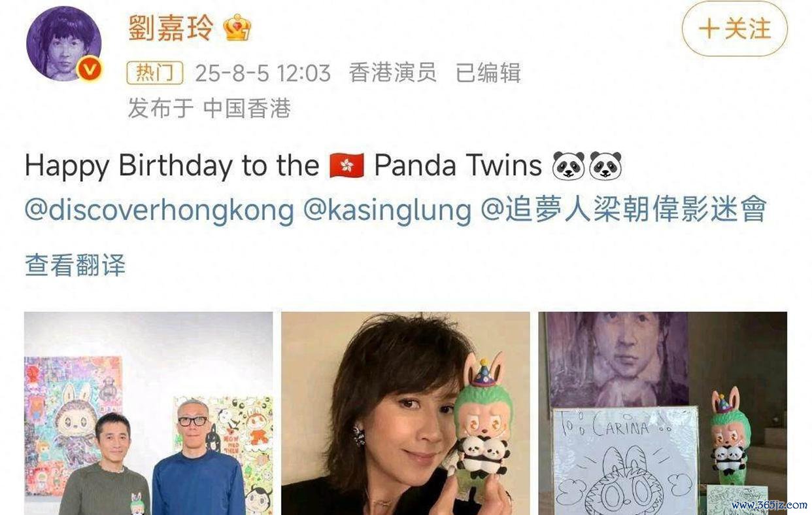Click the gold crown membership icon
The width and height of the screenshot is (812, 515).
pyautogui.click(x=237, y=28)
